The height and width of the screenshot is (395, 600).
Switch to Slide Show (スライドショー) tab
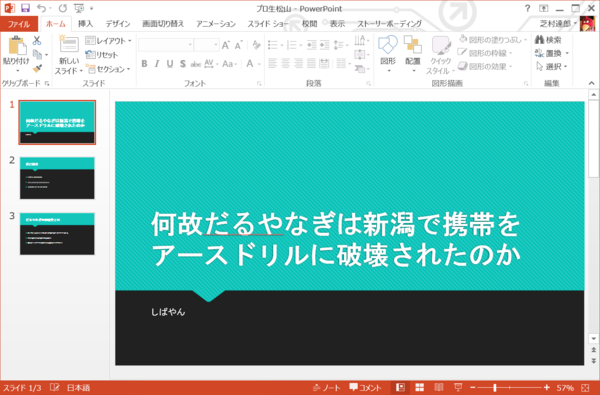click(268, 24)
